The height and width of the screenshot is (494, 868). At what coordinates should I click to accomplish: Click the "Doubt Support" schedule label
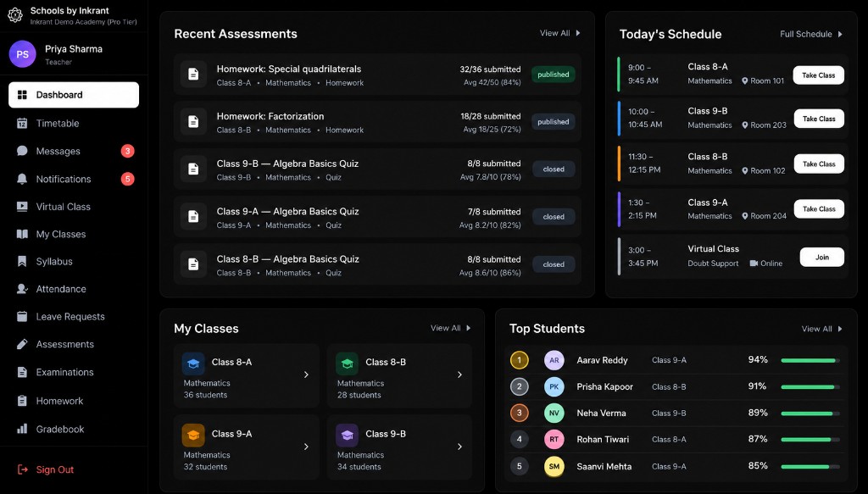713,264
